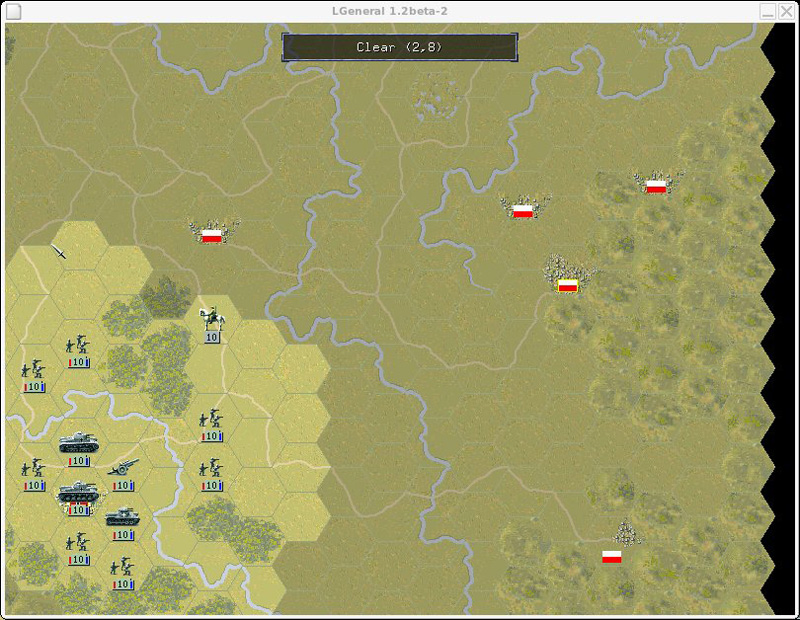Viewport: 800px width, 620px height.
Task: Click the northeasternmost Polish flag town
Action: pyautogui.click(x=656, y=186)
